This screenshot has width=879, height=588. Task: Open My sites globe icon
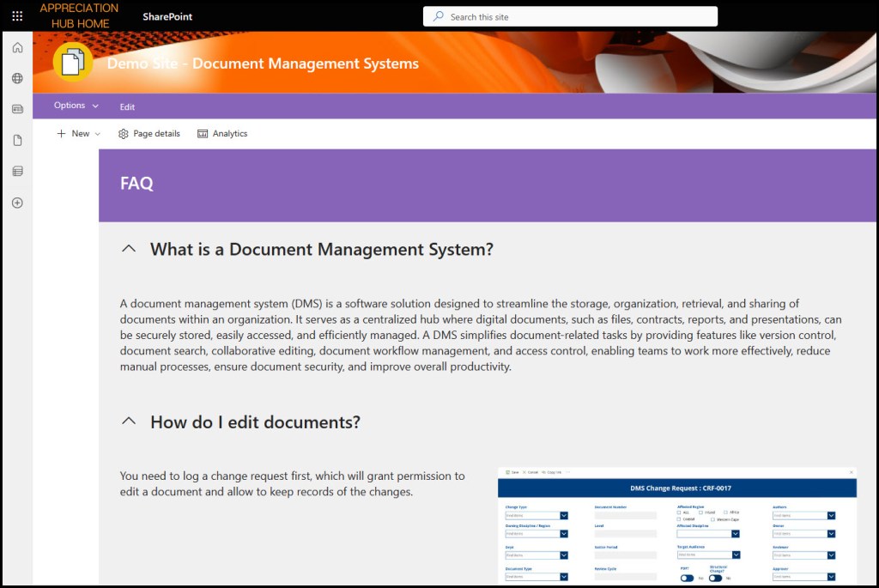tap(17, 78)
